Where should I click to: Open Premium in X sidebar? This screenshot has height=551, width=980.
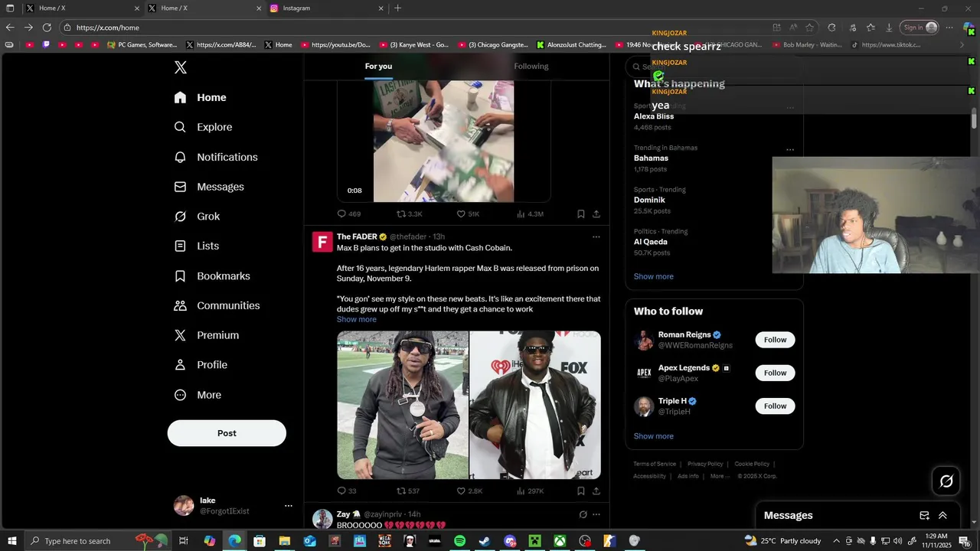coord(207,335)
